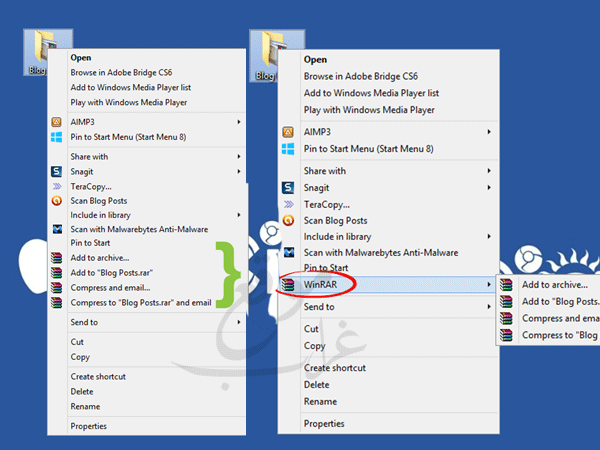Click WinRAR icon beside left 'Compress to "Blog Posts.rar" and email'

click(56, 303)
